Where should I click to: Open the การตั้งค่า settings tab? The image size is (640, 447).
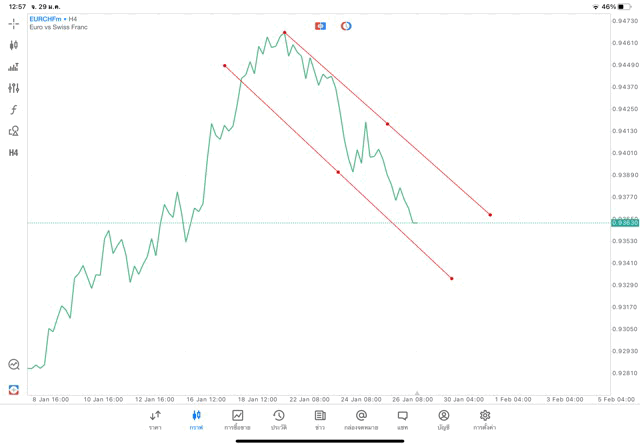485,419
